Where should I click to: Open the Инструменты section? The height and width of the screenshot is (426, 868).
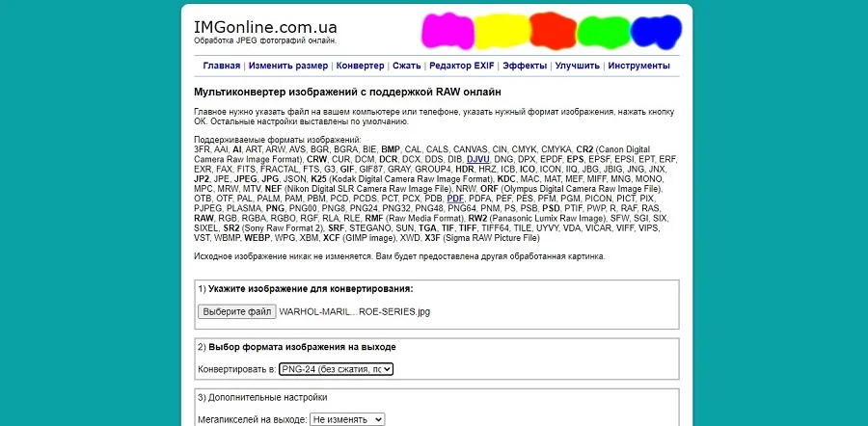pos(638,66)
